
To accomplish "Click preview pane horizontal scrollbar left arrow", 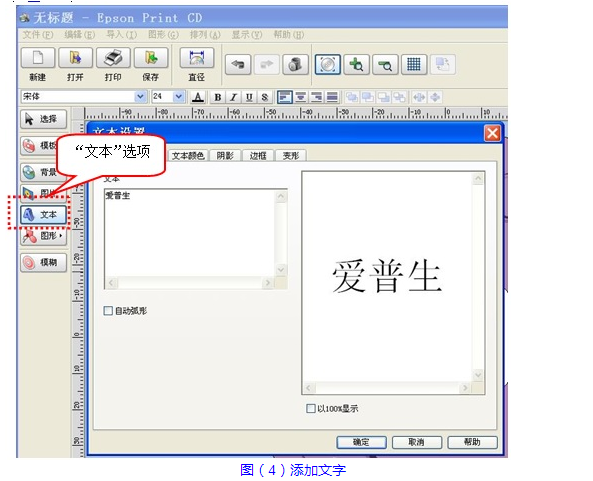I will (309, 388).
